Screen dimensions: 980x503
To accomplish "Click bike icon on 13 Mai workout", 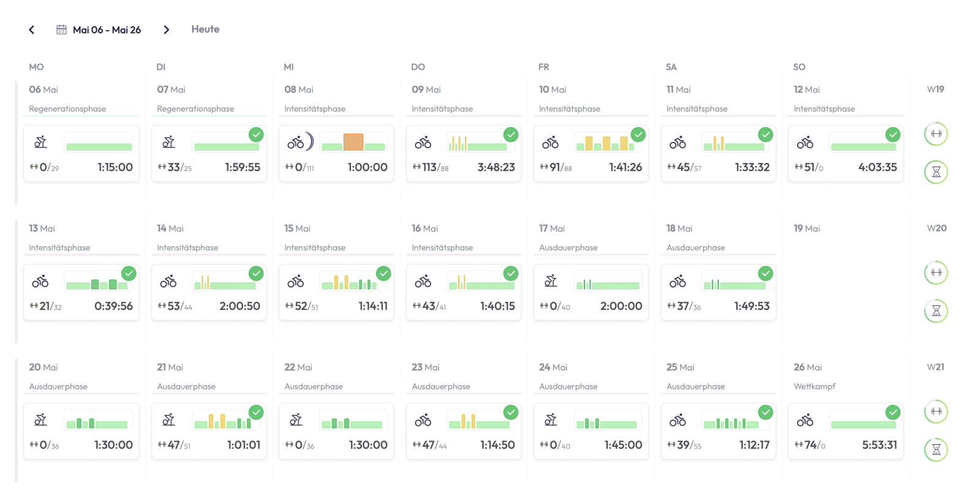I will (40, 282).
